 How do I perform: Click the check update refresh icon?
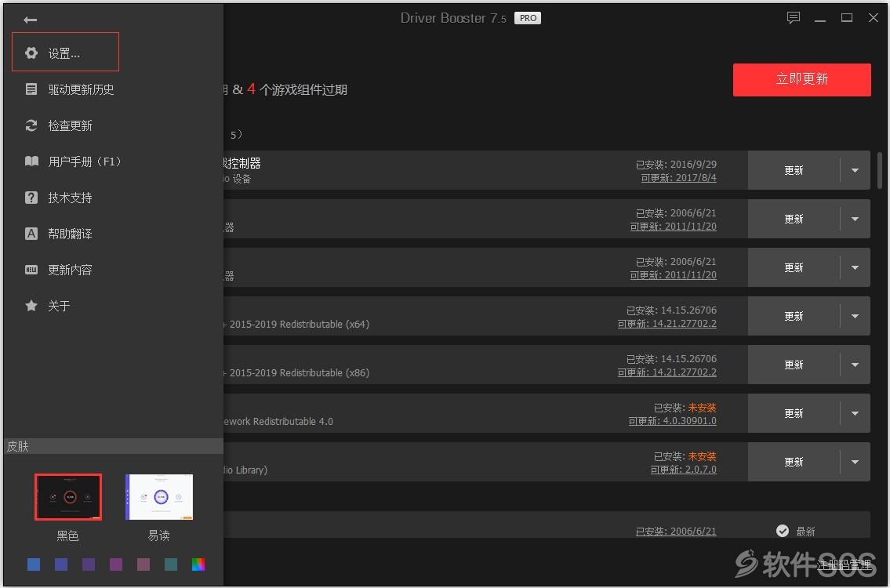pos(31,125)
